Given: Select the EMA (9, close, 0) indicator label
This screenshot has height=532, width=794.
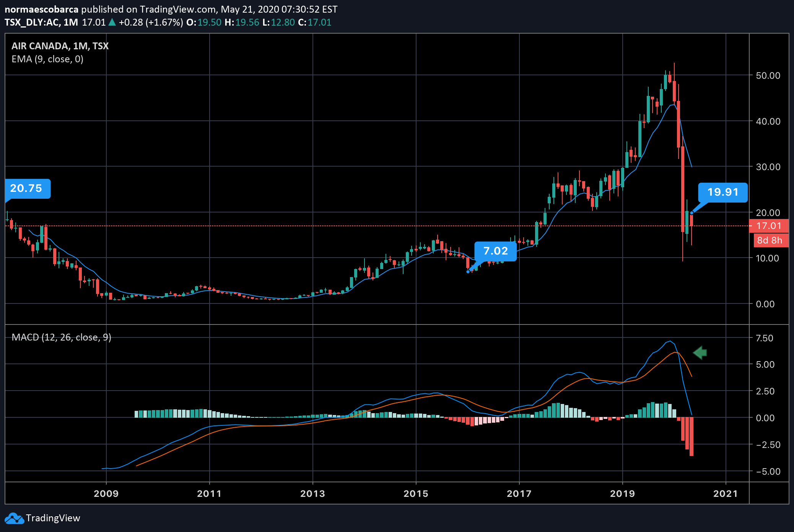Looking at the screenshot, I should 47,59.
